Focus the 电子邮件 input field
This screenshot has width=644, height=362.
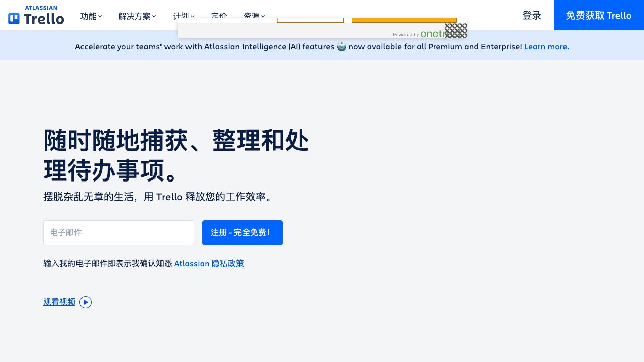tap(119, 233)
